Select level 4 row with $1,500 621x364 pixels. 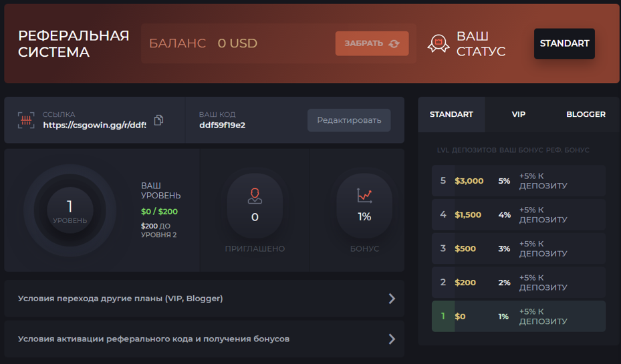[519, 215]
